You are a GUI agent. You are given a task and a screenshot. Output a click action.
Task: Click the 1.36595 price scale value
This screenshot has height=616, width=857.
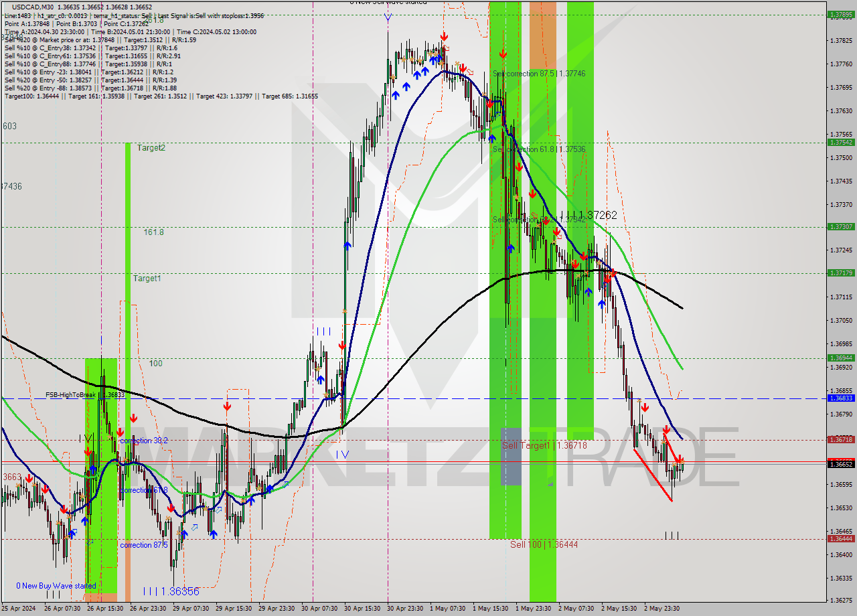click(x=841, y=485)
